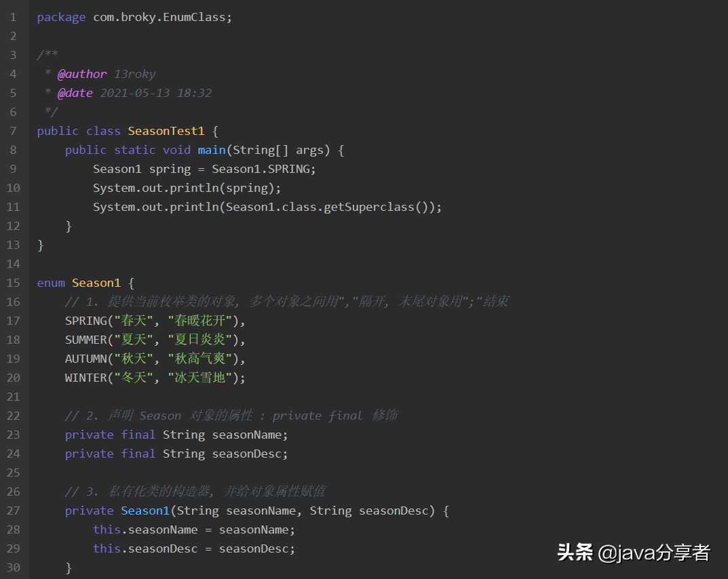Click seasonDesc field declaration on line 24
Screen dimensions: 728x579
coord(176,454)
